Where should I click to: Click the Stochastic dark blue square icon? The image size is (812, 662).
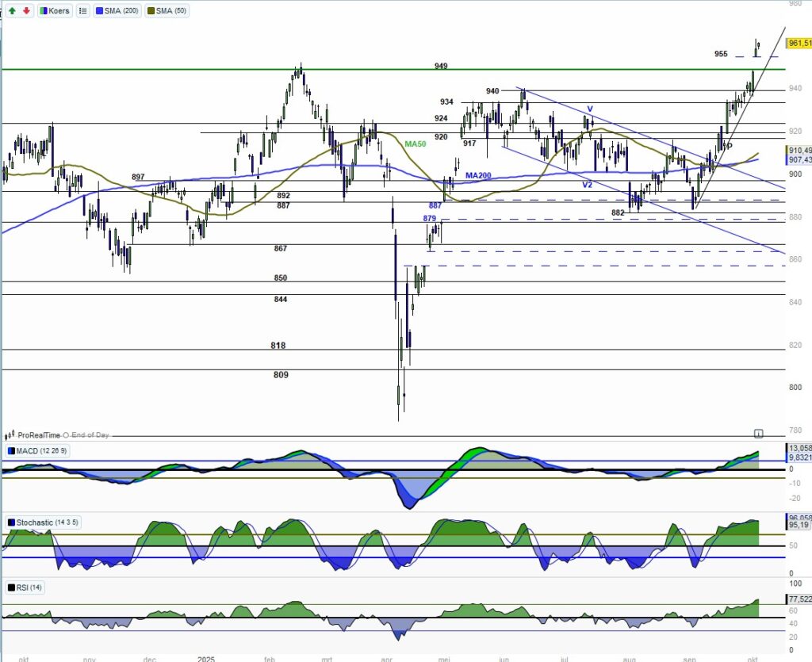10,522
